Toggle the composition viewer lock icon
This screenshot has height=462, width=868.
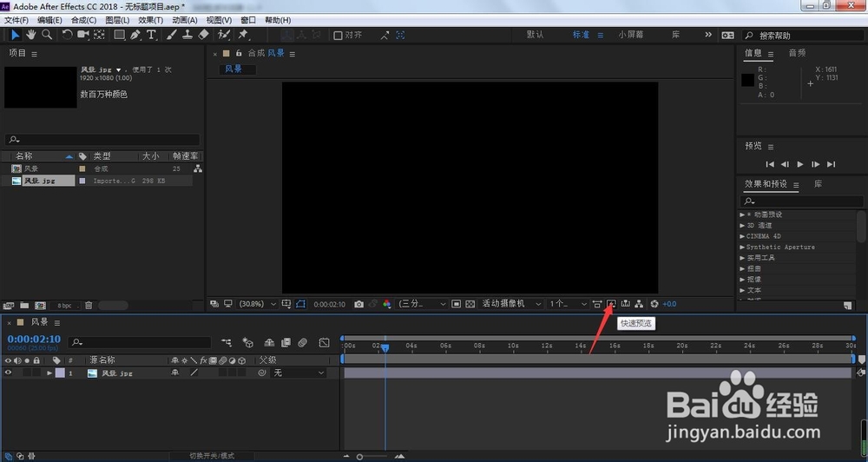[x=239, y=53]
